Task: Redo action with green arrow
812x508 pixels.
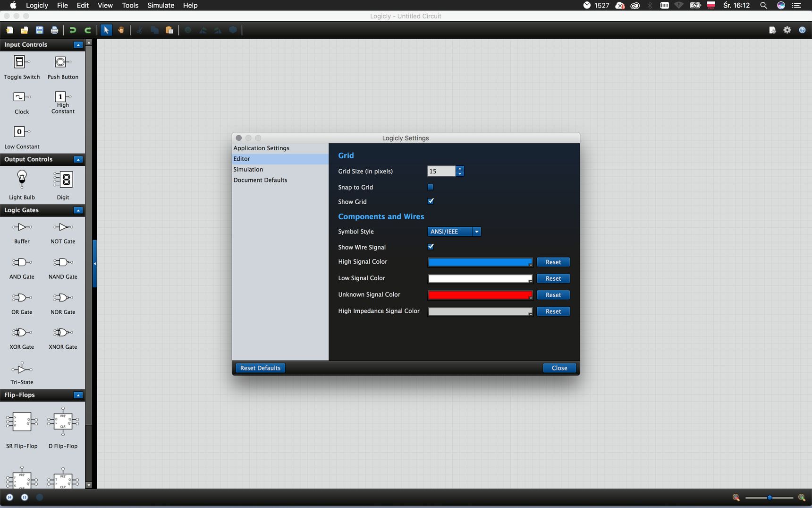Action: click(x=88, y=30)
